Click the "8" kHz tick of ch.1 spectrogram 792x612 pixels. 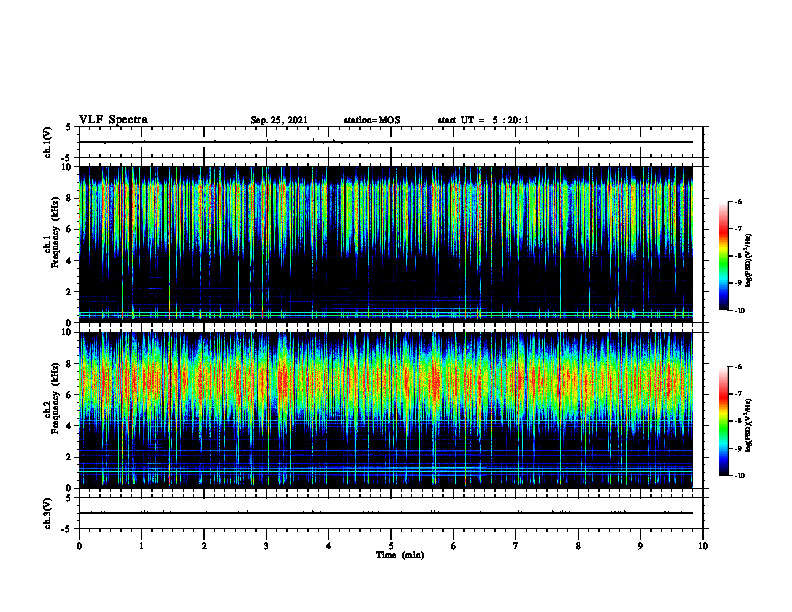[69, 198]
